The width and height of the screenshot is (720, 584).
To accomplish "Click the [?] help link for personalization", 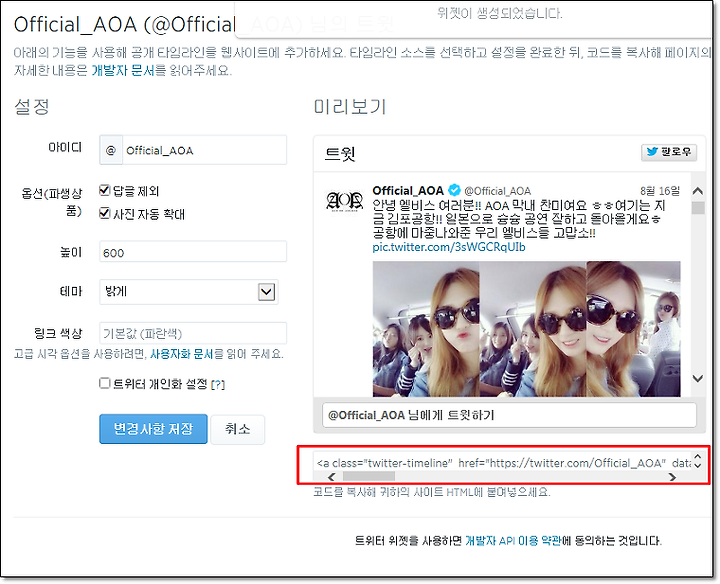I will click(x=218, y=384).
